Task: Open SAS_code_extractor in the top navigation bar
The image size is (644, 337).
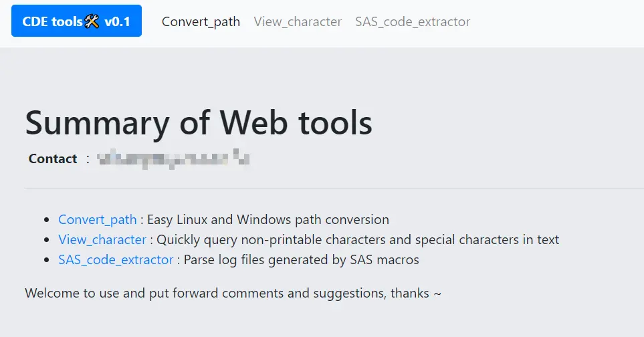Action: click(413, 21)
